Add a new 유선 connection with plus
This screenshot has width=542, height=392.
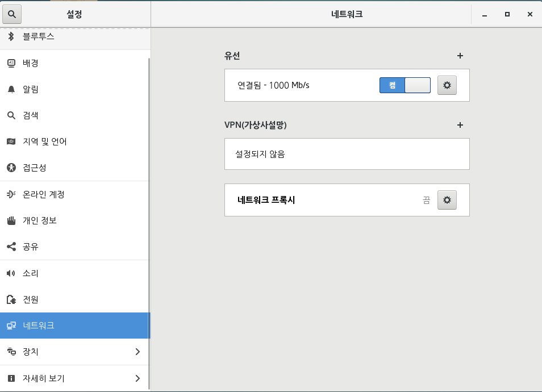click(x=460, y=56)
